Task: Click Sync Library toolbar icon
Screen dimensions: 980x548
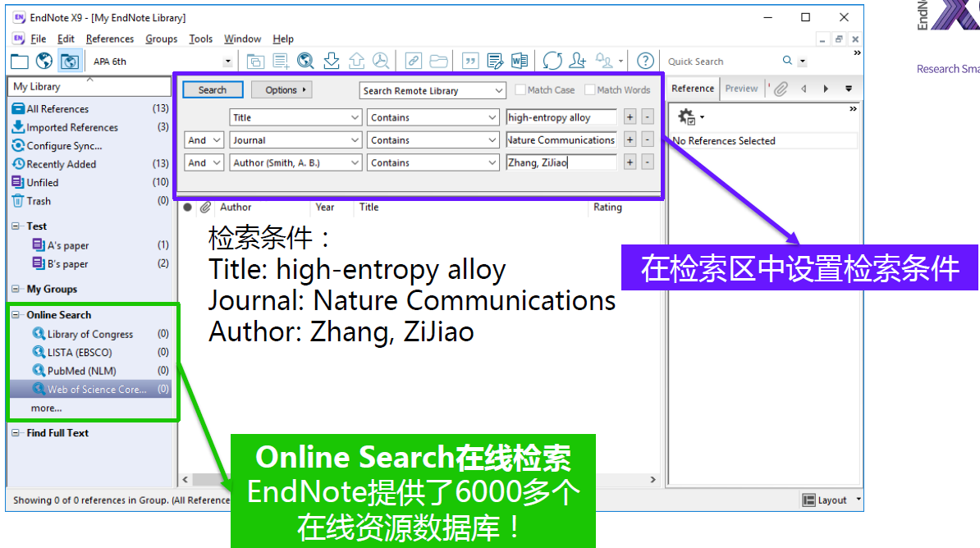Action: [x=552, y=62]
